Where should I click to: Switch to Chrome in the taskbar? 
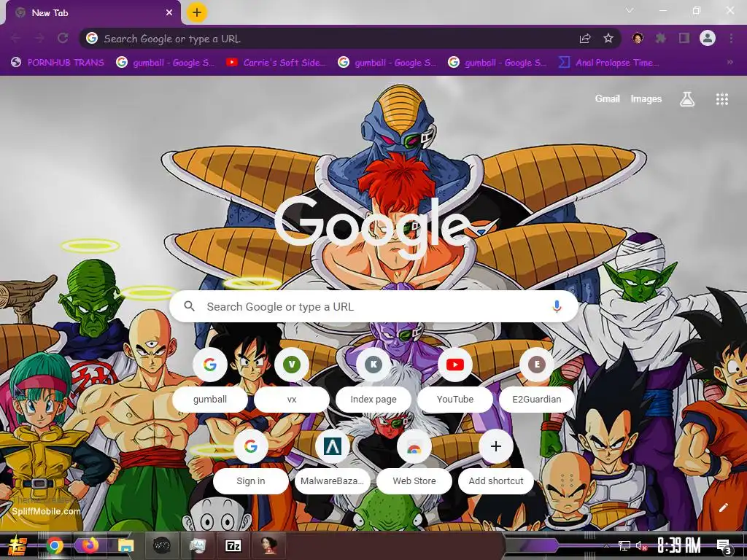point(55,545)
